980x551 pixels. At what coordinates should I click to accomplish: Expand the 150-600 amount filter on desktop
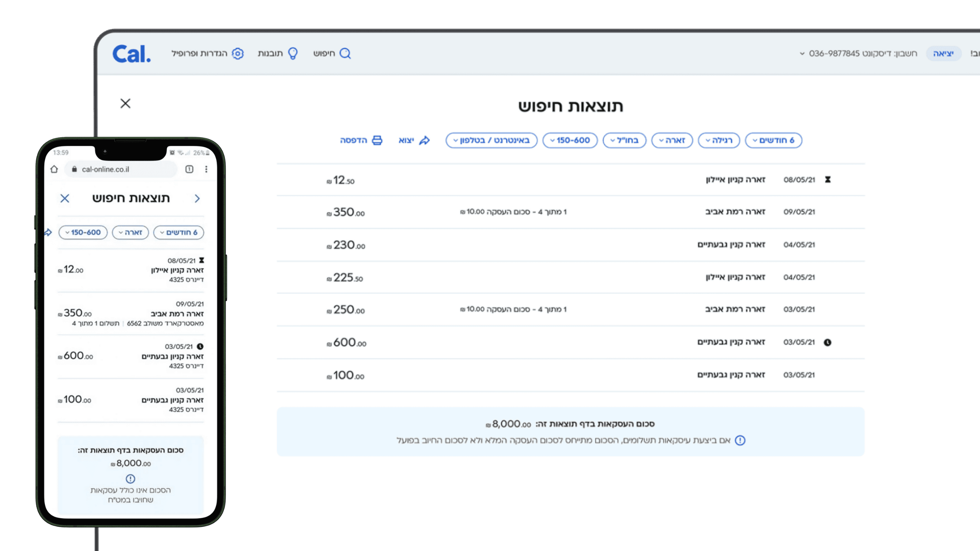click(569, 140)
